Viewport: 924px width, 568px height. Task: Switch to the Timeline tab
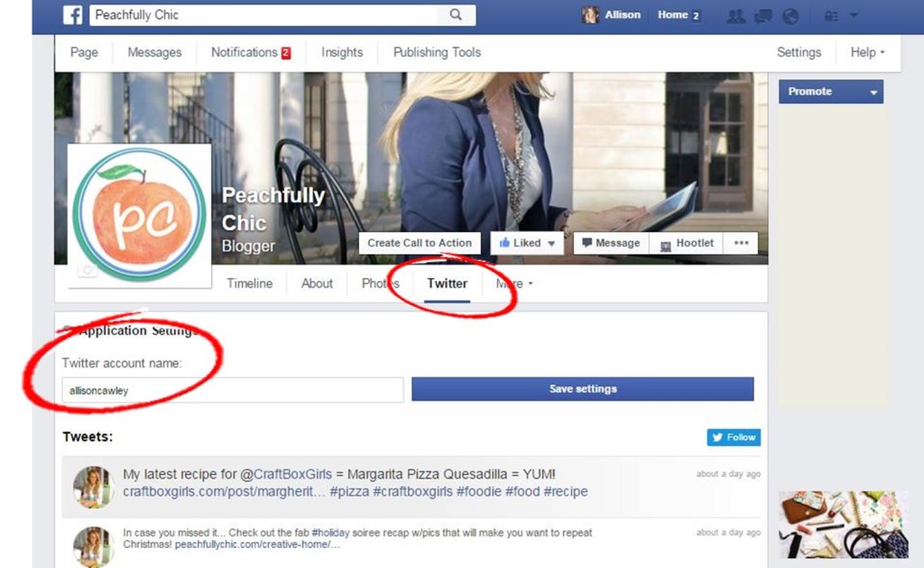pyautogui.click(x=250, y=284)
